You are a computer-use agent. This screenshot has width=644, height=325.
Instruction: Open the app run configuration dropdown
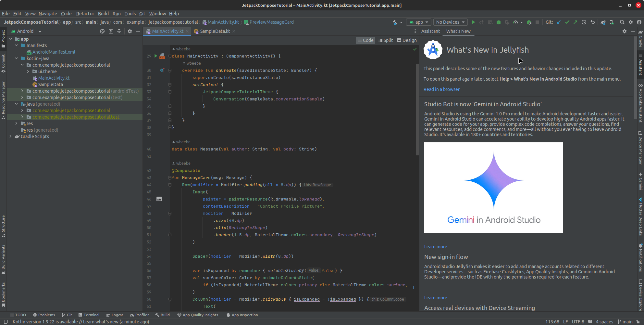(x=419, y=22)
